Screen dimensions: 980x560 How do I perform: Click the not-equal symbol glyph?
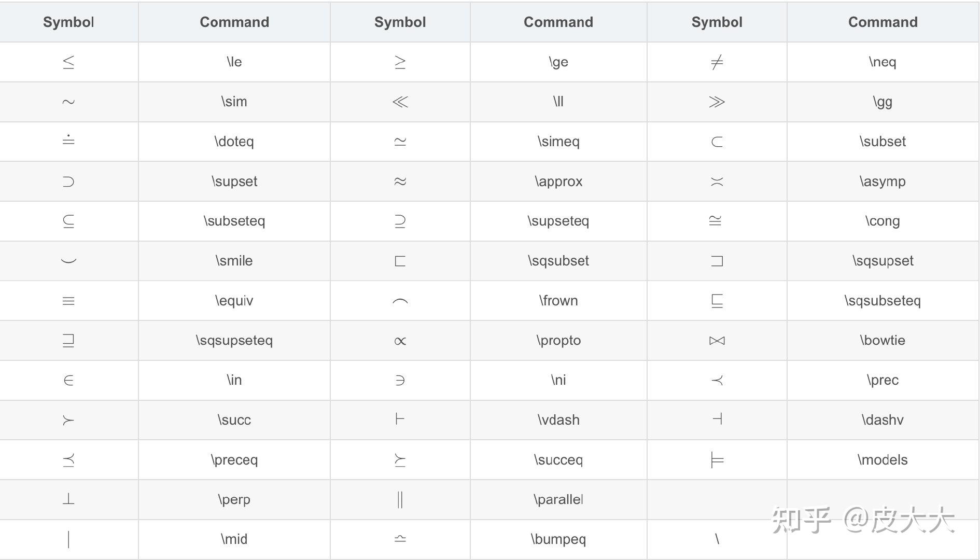coord(717,62)
